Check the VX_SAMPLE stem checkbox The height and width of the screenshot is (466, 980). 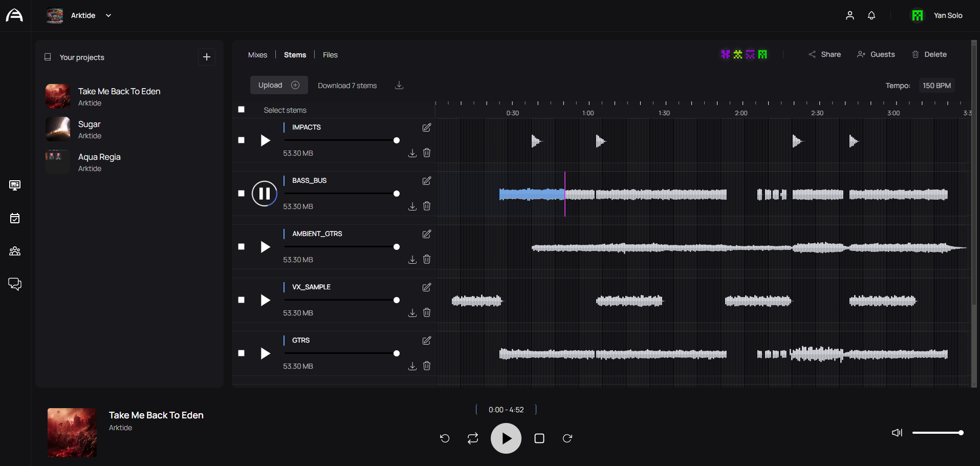point(242,300)
